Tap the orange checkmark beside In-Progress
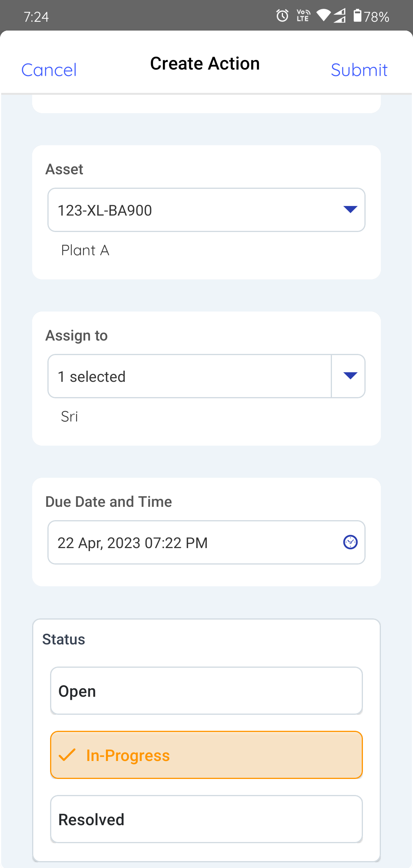Viewport: 413px width, 868px height. 67,755
